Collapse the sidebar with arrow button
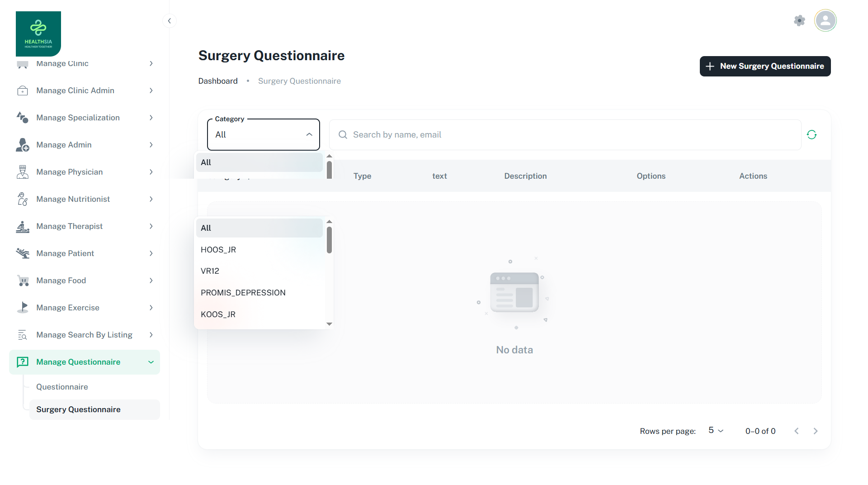Screen dimensions: 868x485 tap(169, 21)
